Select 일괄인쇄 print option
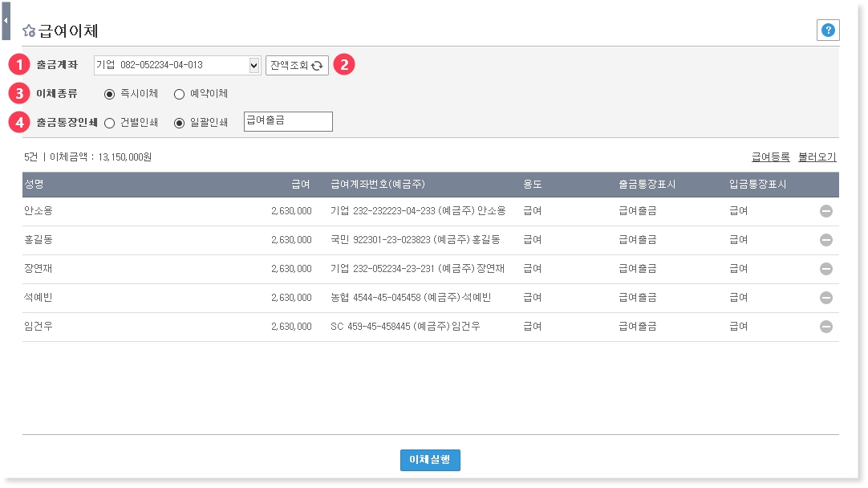 point(179,123)
